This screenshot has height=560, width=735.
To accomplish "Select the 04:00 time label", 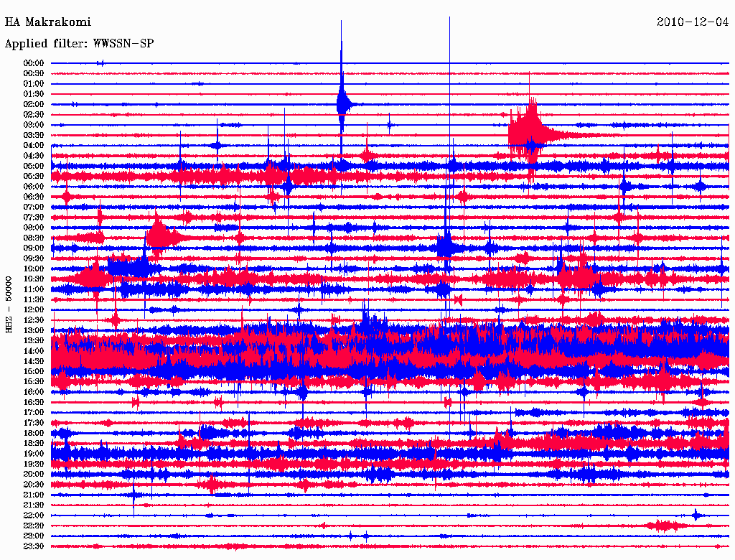I will pyautogui.click(x=34, y=146).
